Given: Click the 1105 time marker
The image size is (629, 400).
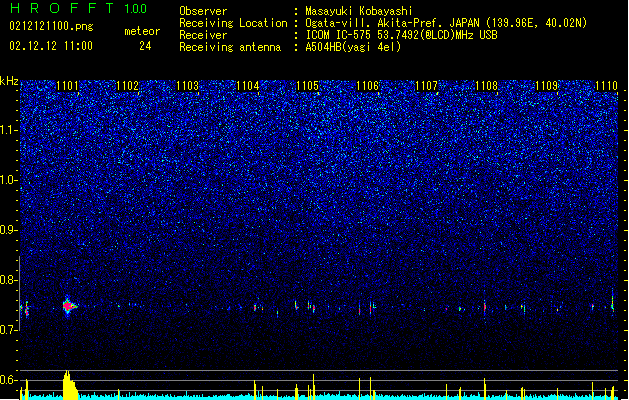Looking at the screenshot, I should tap(307, 86).
